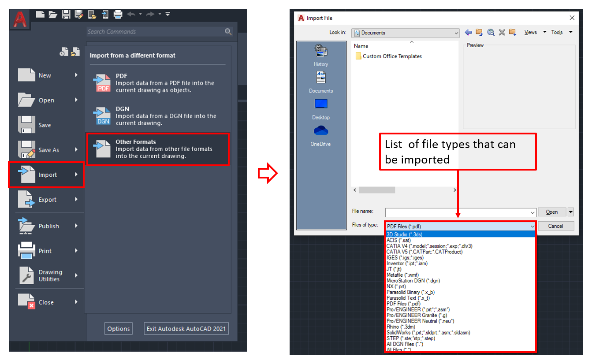Select Export in the application menu
Viewport: 592px width, 364px height.
pyautogui.click(x=47, y=200)
